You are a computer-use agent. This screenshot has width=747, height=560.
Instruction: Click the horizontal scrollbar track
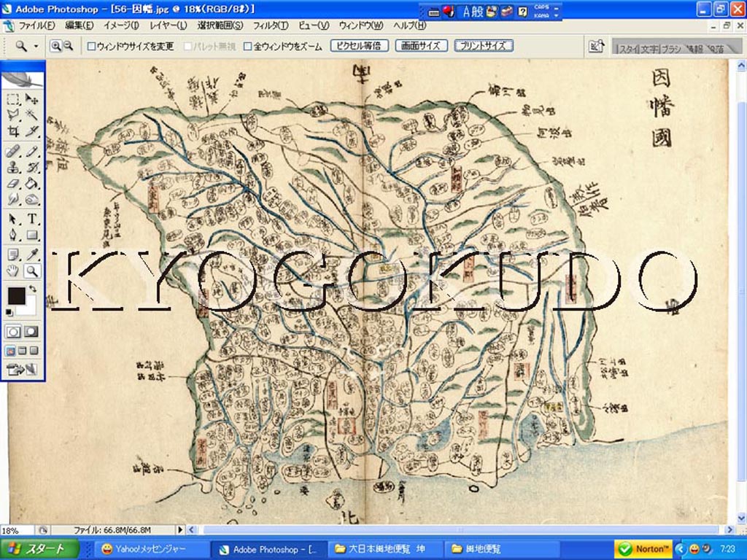click(x=461, y=529)
